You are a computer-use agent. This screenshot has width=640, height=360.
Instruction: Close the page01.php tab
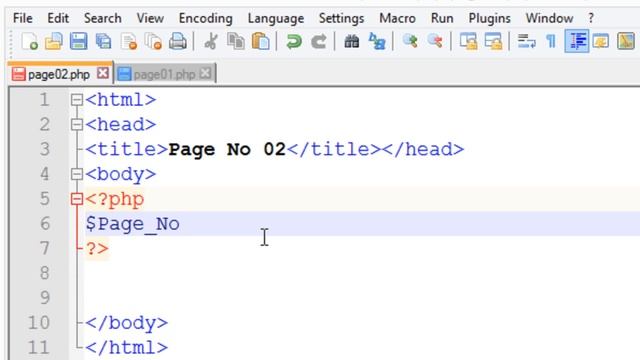(206, 73)
